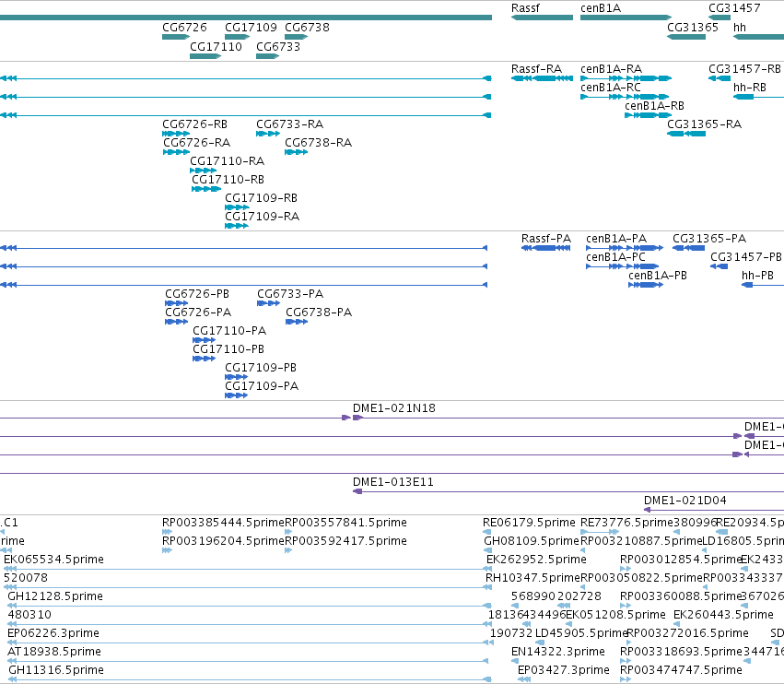Select the CG31365 gene feature
Screen dimensions: 784x684
(686, 37)
